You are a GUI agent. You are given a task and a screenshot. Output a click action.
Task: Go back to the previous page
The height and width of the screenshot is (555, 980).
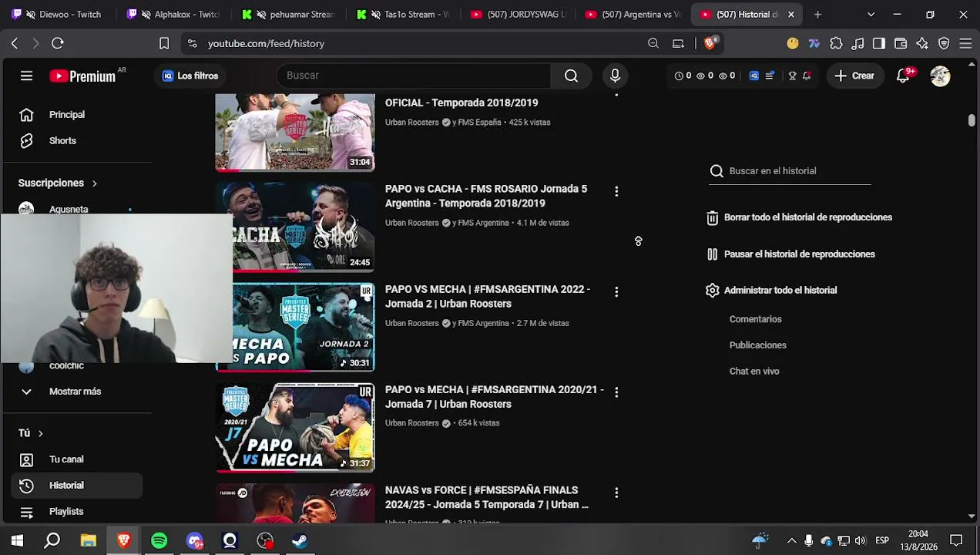pos(15,43)
